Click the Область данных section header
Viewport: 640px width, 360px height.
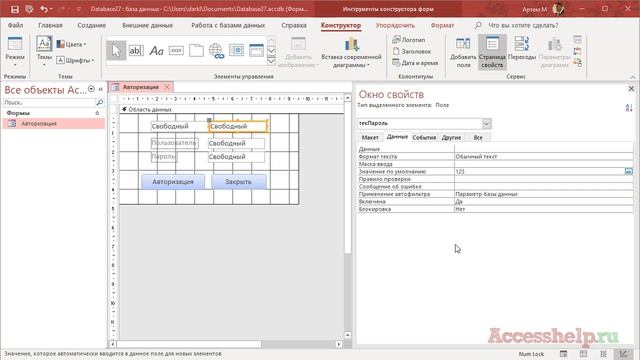click(x=232, y=109)
